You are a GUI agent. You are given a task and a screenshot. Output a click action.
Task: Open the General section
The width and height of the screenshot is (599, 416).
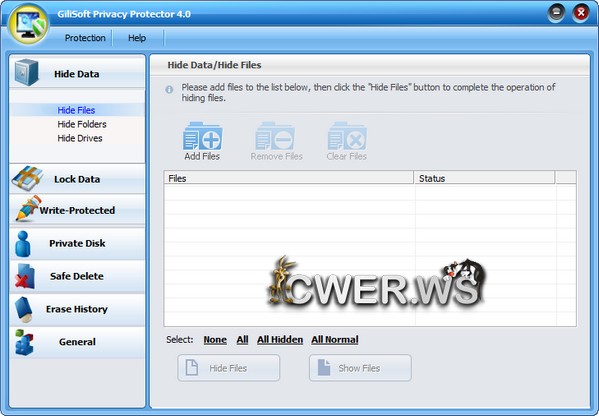[x=77, y=342]
